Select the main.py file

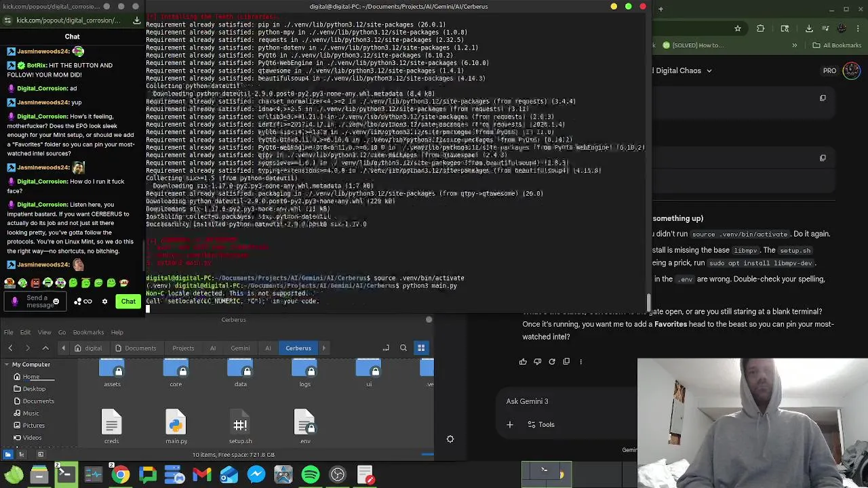[176, 427]
